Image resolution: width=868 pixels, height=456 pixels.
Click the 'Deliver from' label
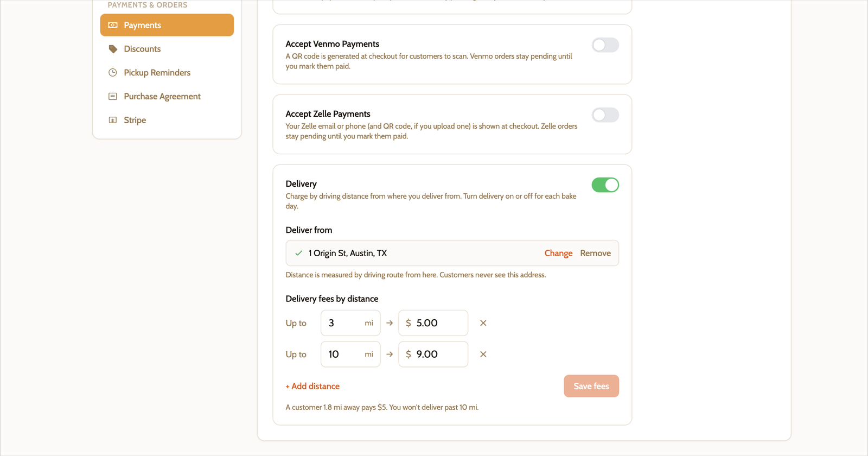pyautogui.click(x=309, y=230)
